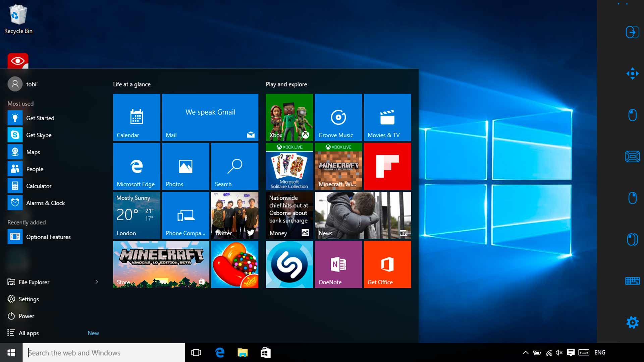Screen dimensions: 644x362
Task: Open the Flipboard red tile
Action: coord(387,166)
